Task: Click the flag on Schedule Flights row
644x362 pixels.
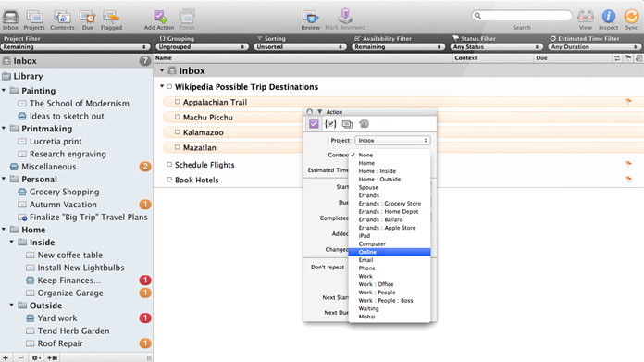Action: (x=628, y=164)
